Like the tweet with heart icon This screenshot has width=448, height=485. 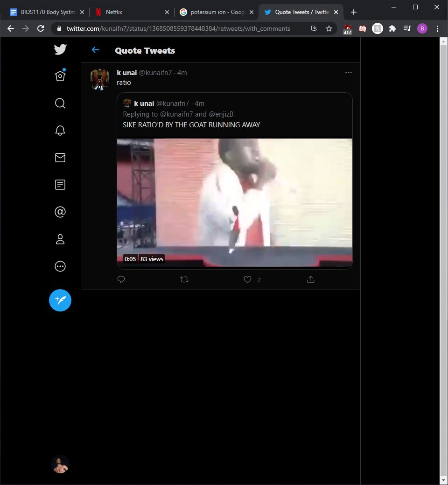(x=248, y=280)
